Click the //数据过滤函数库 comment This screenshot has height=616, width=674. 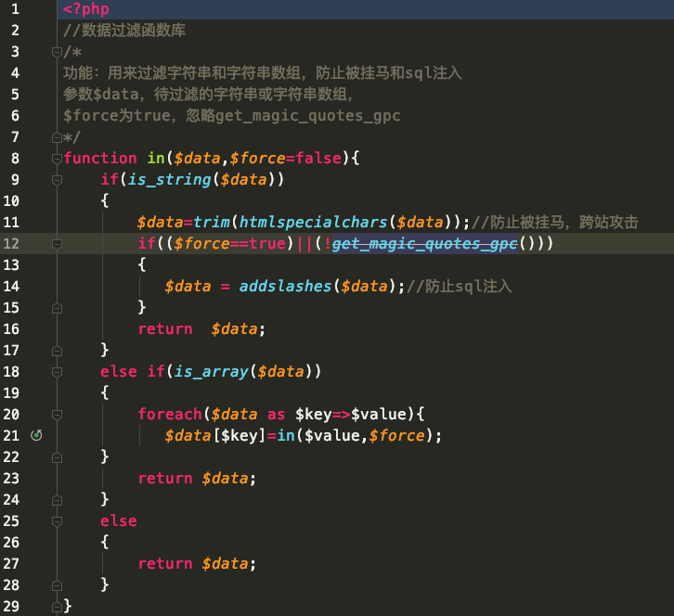pos(124,30)
